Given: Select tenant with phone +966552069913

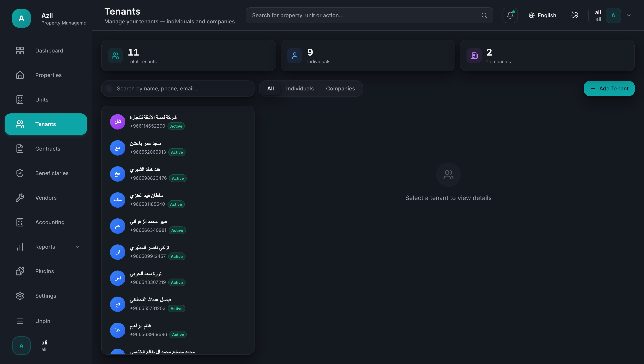Looking at the screenshot, I should (x=178, y=148).
